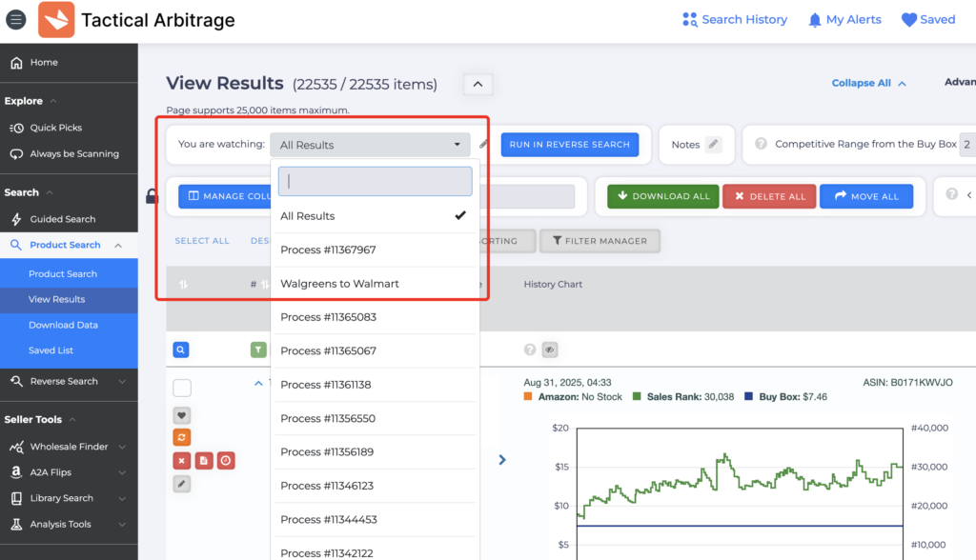Expand the Wholesale Finder menu
The width and height of the screenshot is (976, 560).
click(x=122, y=447)
